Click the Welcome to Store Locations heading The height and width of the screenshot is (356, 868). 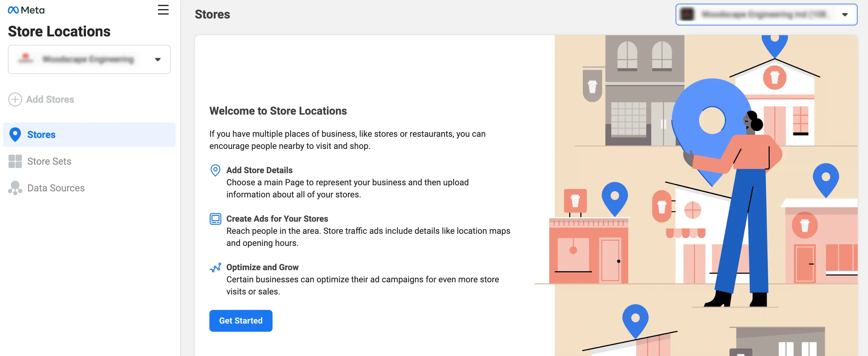point(278,111)
